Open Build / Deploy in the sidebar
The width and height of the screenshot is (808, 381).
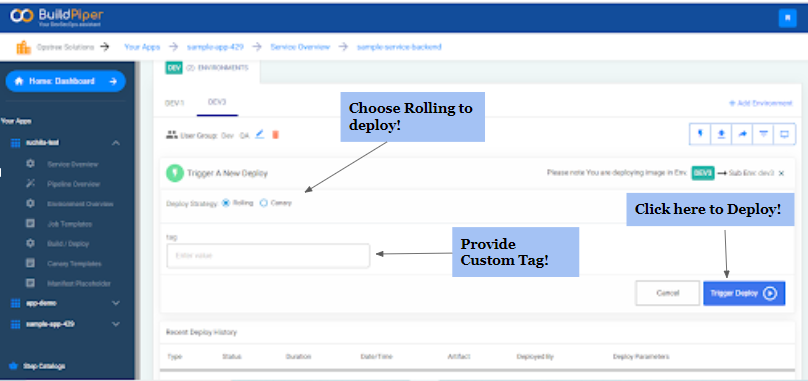click(68, 244)
